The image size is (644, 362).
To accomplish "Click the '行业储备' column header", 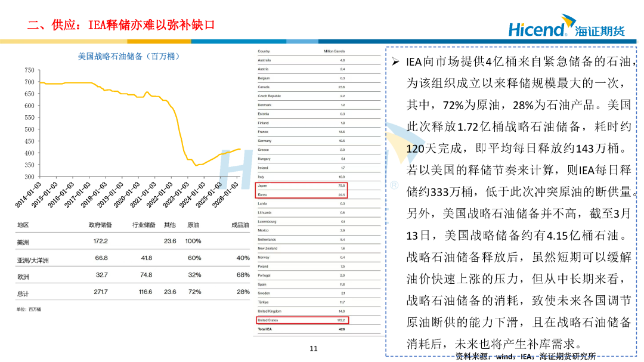I will (x=144, y=225).
